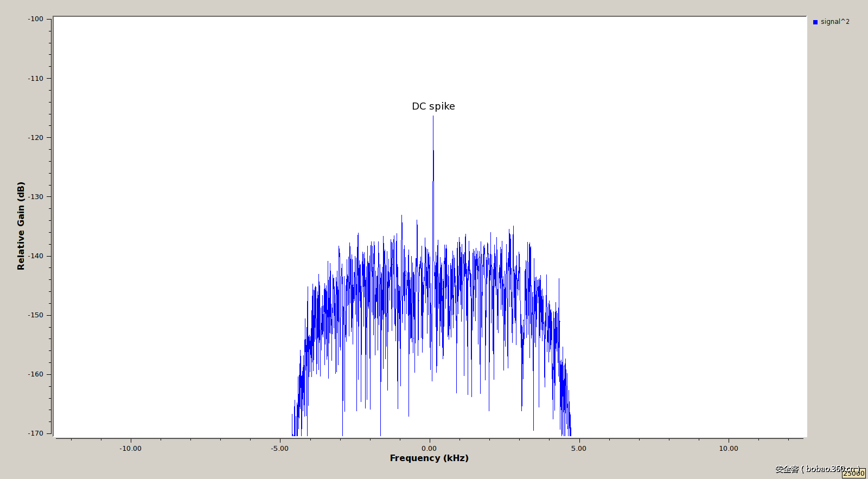
Task: Click the 5.00 frequency tick label
Action: 578,448
